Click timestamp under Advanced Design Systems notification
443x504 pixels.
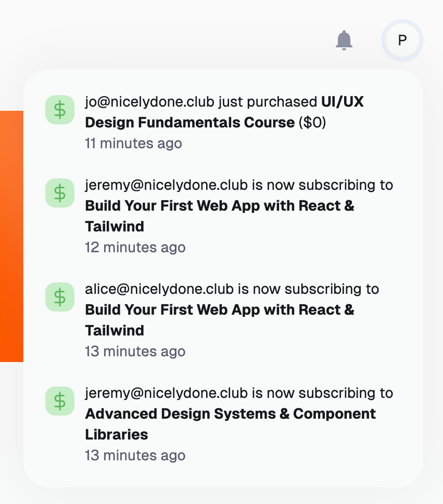pyautogui.click(x=135, y=456)
